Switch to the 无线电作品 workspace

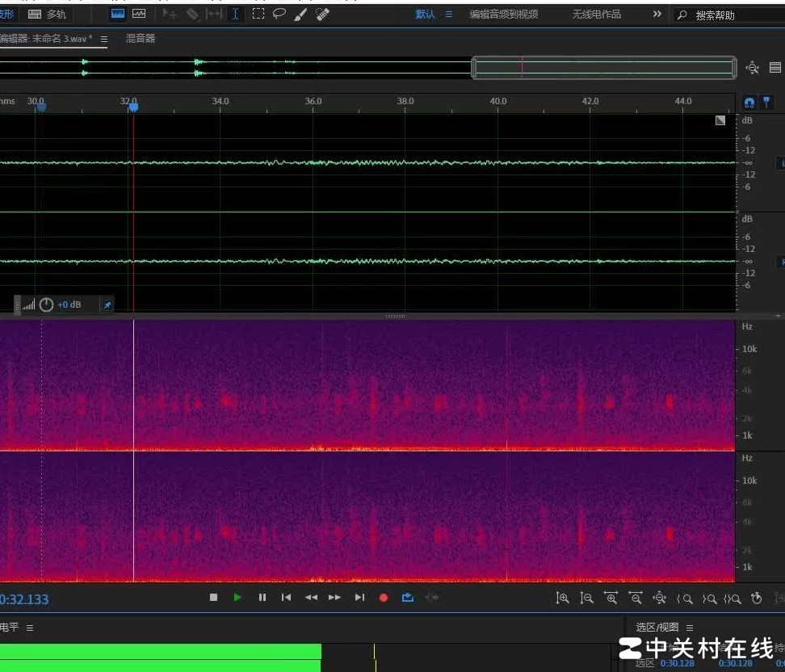pyautogui.click(x=596, y=15)
